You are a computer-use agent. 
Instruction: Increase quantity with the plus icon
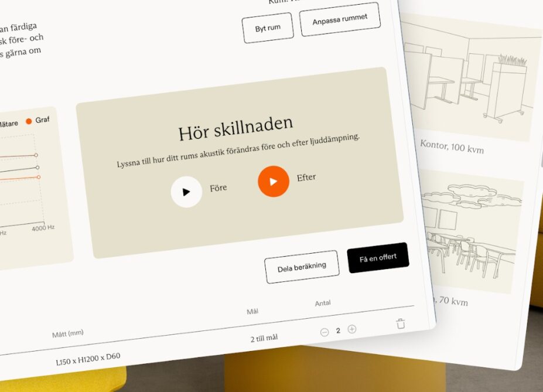352,329
